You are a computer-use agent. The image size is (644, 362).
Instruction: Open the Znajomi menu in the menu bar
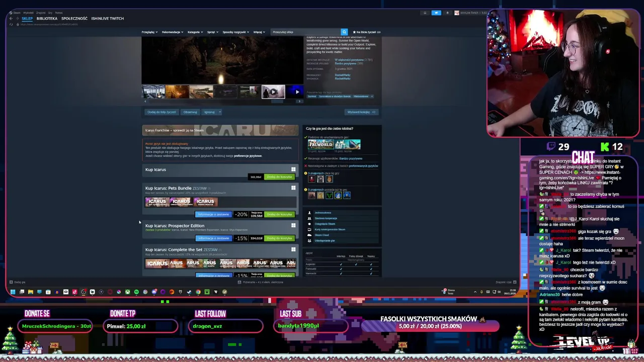point(41,13)
